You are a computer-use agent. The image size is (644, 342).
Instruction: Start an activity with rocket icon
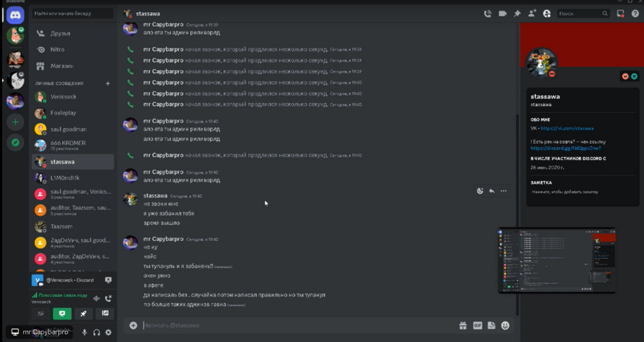83,314
